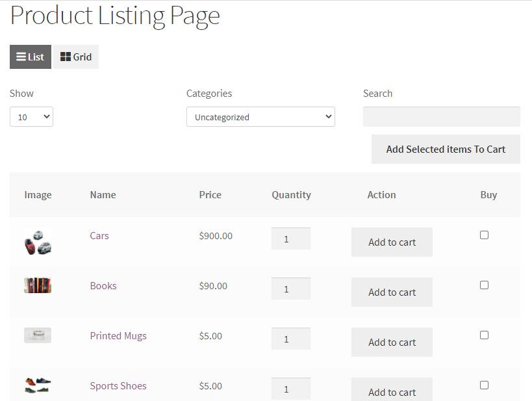The image size is (532, 401).
Task: Select the Buy checkbox for Sports Shoes
Action: pos(484,385)
